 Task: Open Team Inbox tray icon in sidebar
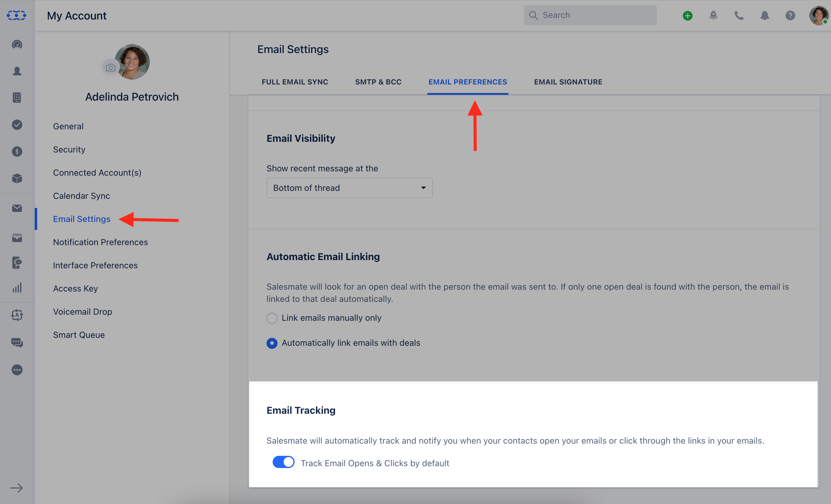17,238
